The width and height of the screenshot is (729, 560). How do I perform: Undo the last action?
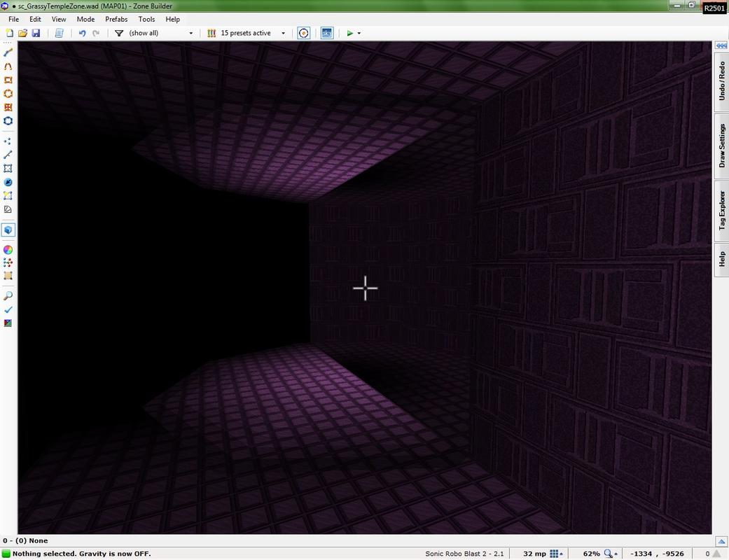[83, 33]
